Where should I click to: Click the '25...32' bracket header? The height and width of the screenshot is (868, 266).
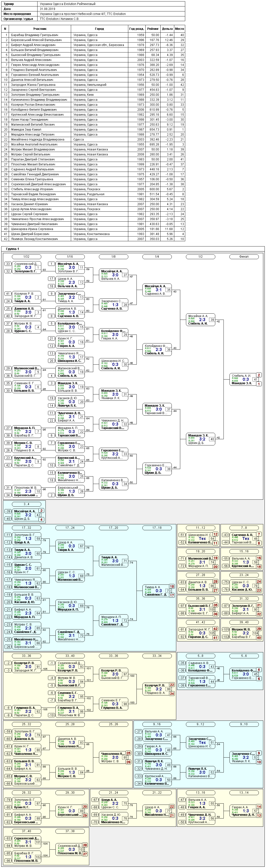[26, 724]
